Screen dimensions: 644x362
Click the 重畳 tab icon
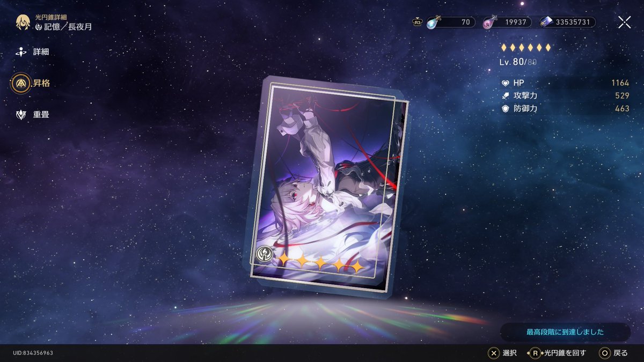[21, 114]
